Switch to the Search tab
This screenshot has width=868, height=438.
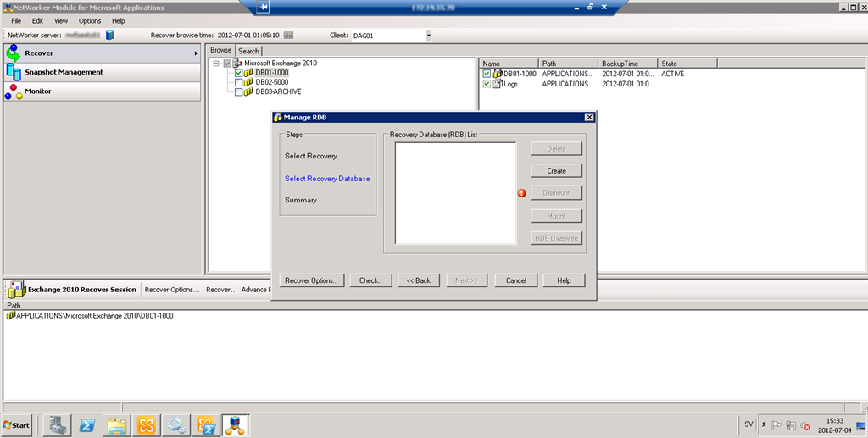(x=248, y=51)
